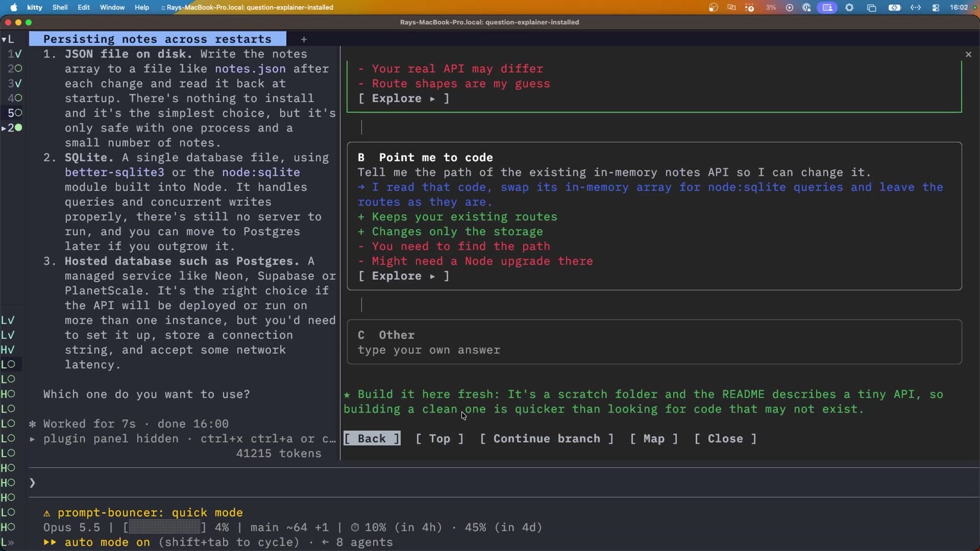This screenshot has height=551, width=980.
Task: Click the [ Close ] button
Action: point(725,439)
